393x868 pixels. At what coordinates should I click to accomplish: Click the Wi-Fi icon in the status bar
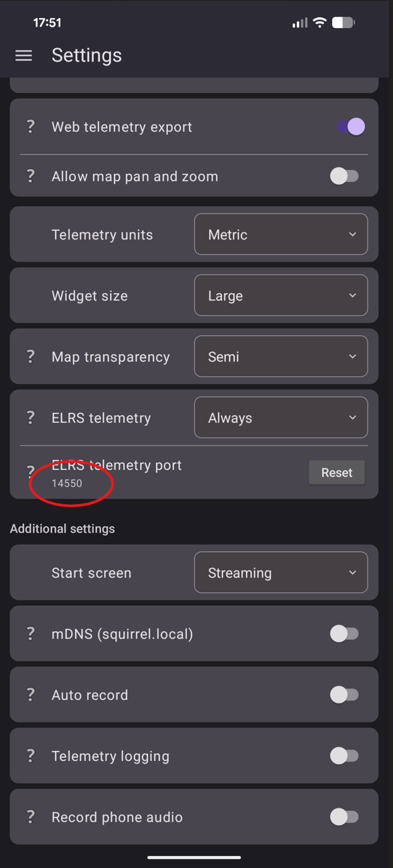click(319, 22)
